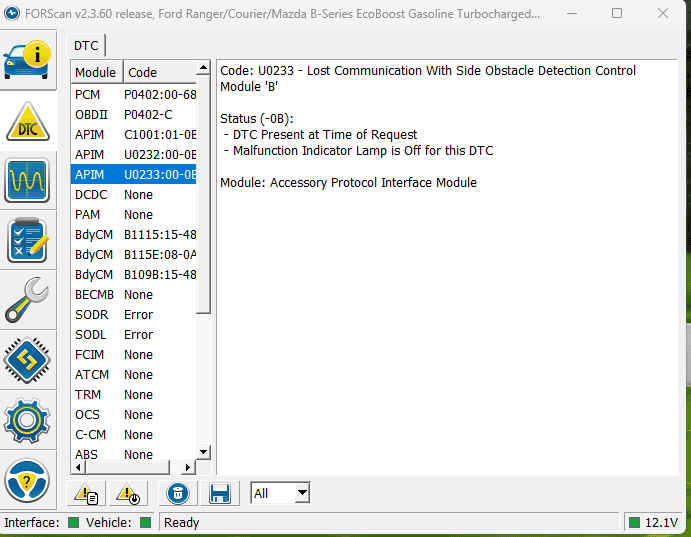This screenshot has width=691, height=537.
Task: Click the green voltage indicator box
Action: coord(634,523)
